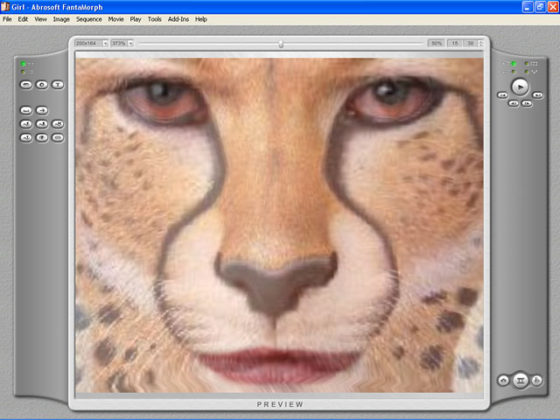Open the Movie menu
Image resolution: width=560 pixels, height=420 pixels.
pos(116,19)
